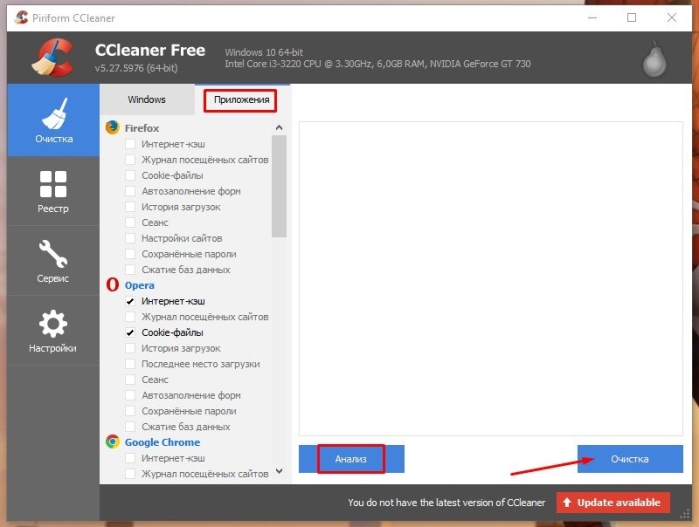This screenshot has height=527, width=699.
Task: Maximize the CCleaner window
Action: pyautogui.click(x=632, y=18)
